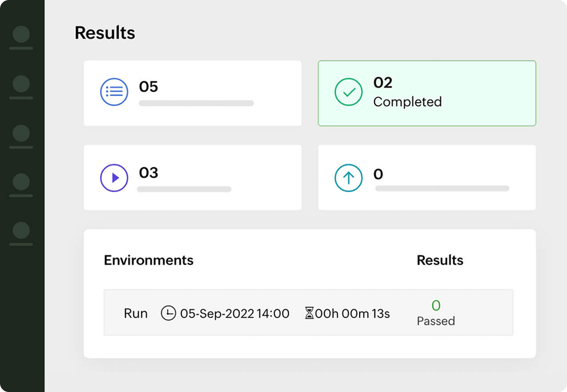Image resolution: width=567 pixels, height=392 pixels.
Task: Click the teal upload arrow icon on the 0 card
Action: (x=348, y=177)
